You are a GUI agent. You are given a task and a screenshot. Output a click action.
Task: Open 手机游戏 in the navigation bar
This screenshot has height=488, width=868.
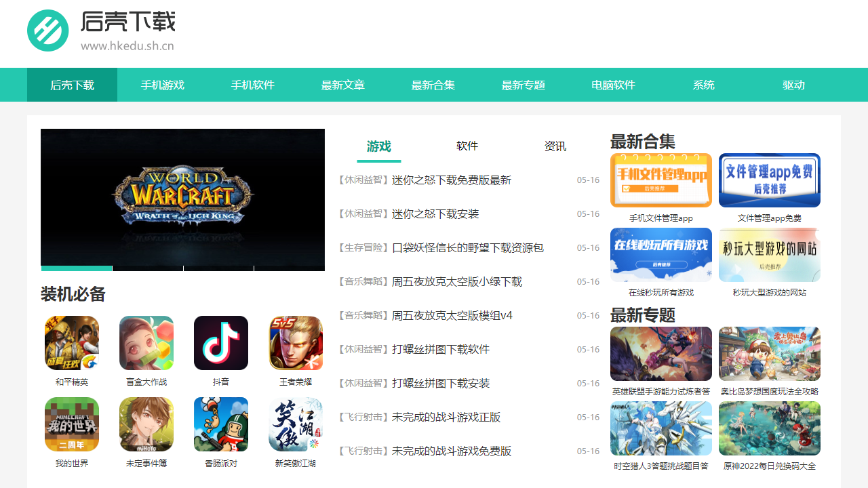point(162,85)
